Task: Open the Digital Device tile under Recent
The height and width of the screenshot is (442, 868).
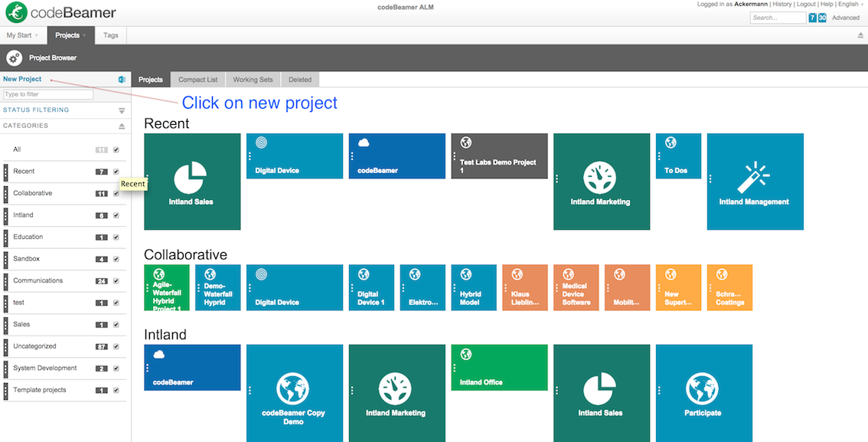Action: (295, 156)
